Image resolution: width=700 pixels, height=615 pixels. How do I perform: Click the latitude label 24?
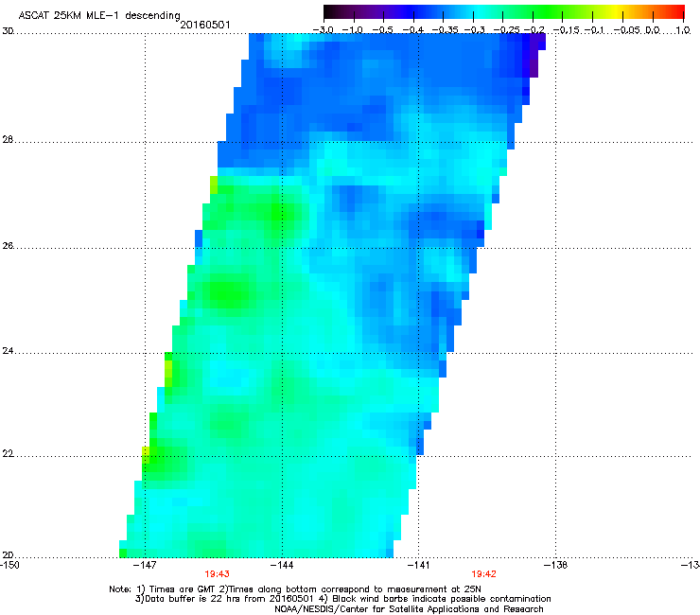[x=8, y=351]
